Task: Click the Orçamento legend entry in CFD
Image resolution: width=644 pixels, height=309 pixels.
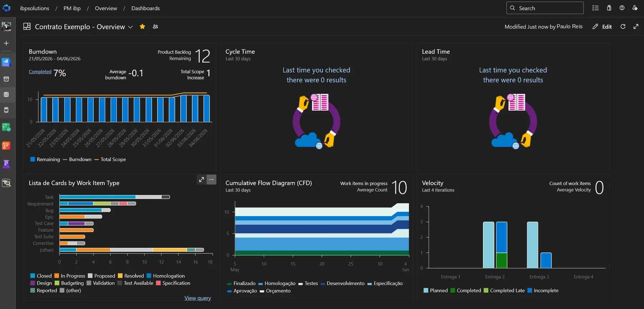Action: pyautogui.click(x=275, y=291)
